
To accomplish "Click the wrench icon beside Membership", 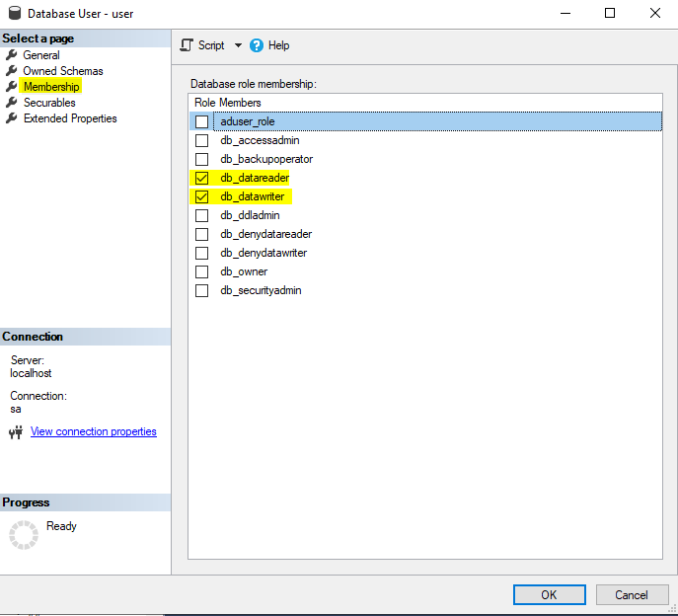I will click(x=11, y=86).
